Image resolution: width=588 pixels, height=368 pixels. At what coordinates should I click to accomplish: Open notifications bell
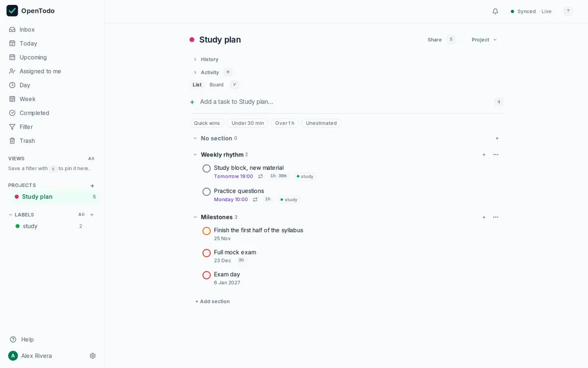pos(495,11)
